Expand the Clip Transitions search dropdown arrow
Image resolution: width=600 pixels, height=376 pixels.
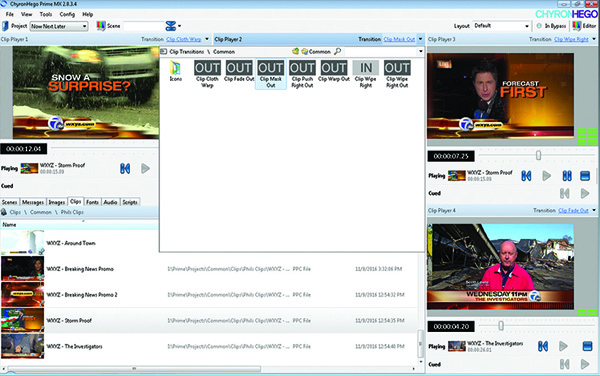coord(421,51)
